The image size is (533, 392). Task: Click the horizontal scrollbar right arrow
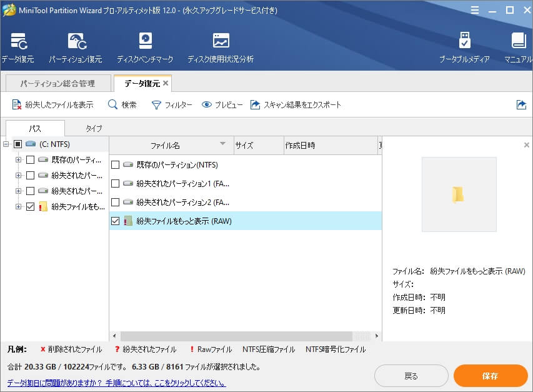377,336
